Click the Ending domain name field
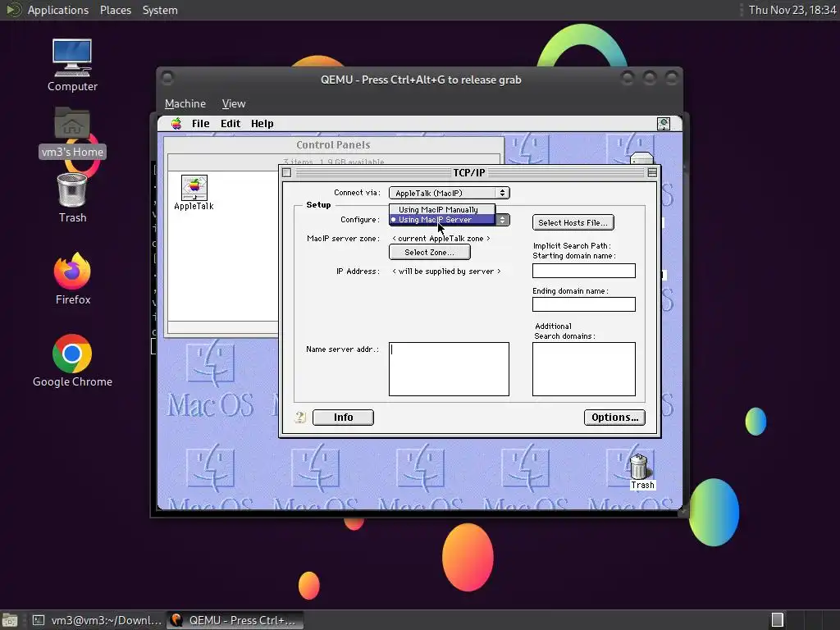840x630 pixels. (x=584, y=304)
